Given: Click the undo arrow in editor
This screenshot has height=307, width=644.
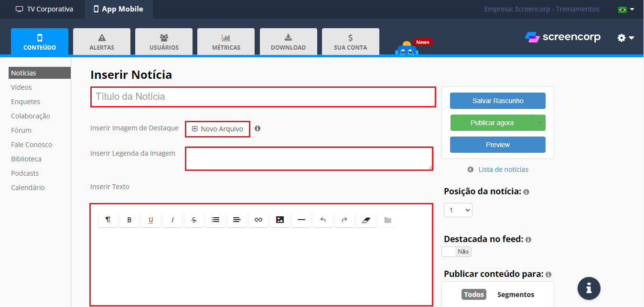Looking at the screenshot, I should point(323,220).
